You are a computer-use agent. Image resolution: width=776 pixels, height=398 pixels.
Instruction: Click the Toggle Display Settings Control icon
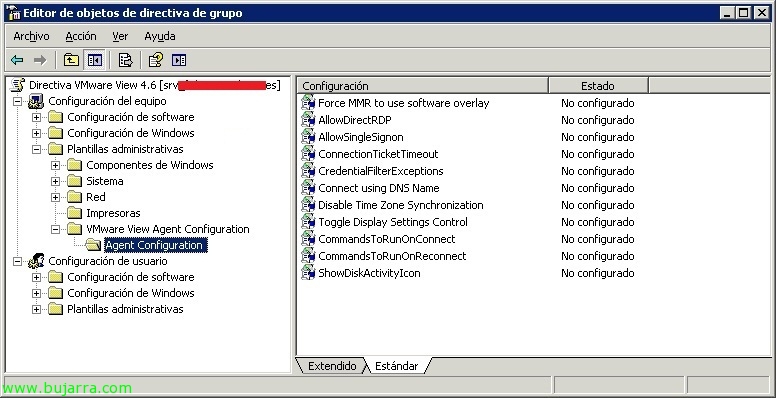coord(308,222)
